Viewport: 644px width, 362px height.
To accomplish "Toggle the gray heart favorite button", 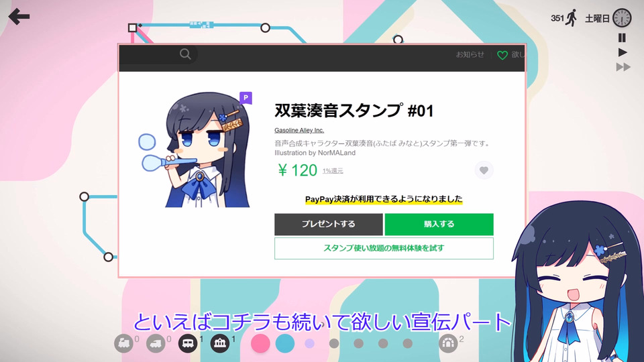I will 484,170.
